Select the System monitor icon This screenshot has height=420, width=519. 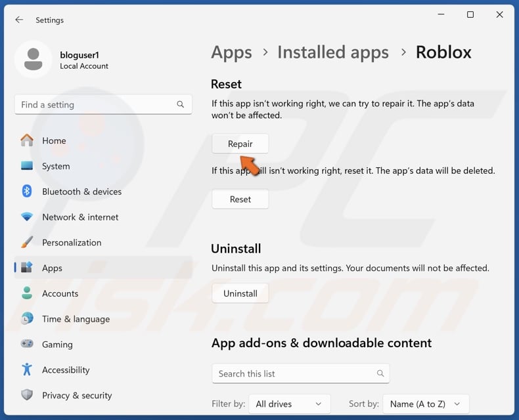27,166
